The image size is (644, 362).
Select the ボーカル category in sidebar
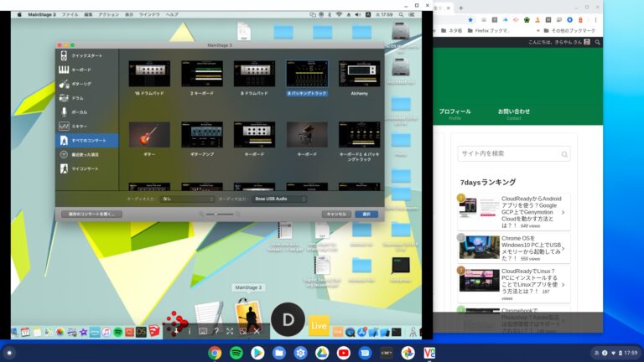[x=86, y=112]
